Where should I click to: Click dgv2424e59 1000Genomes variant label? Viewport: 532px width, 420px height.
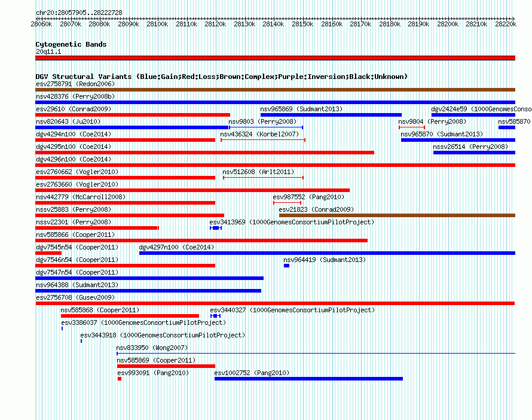click(x=481, y=109)
